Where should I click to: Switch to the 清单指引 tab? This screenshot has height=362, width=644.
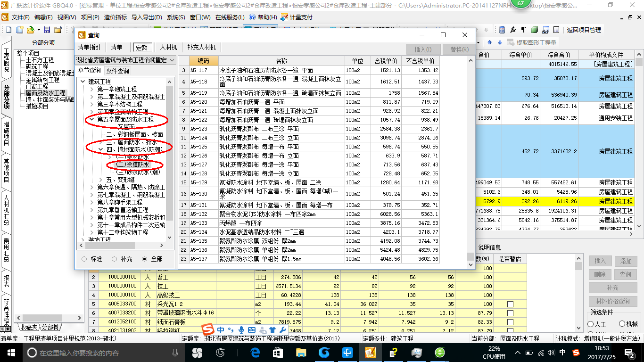click(89, 47)
